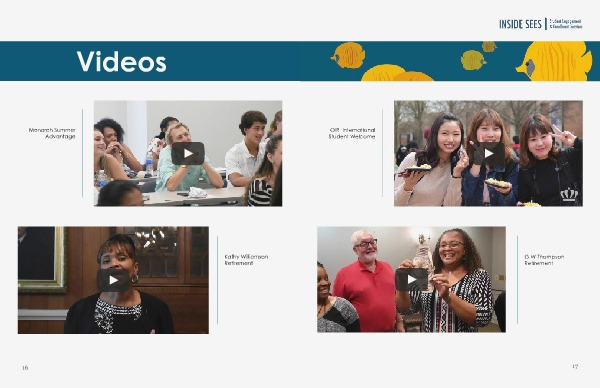Click the Student Engagement & Enrollment Services text
600x388 pixels.
tap(566, 24)
